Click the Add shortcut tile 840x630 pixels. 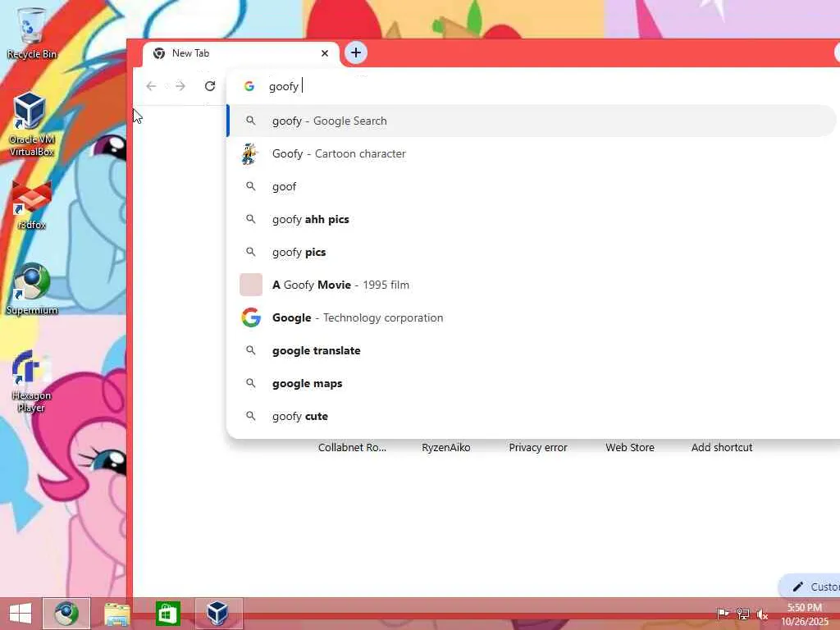click(x=722, y=447)
